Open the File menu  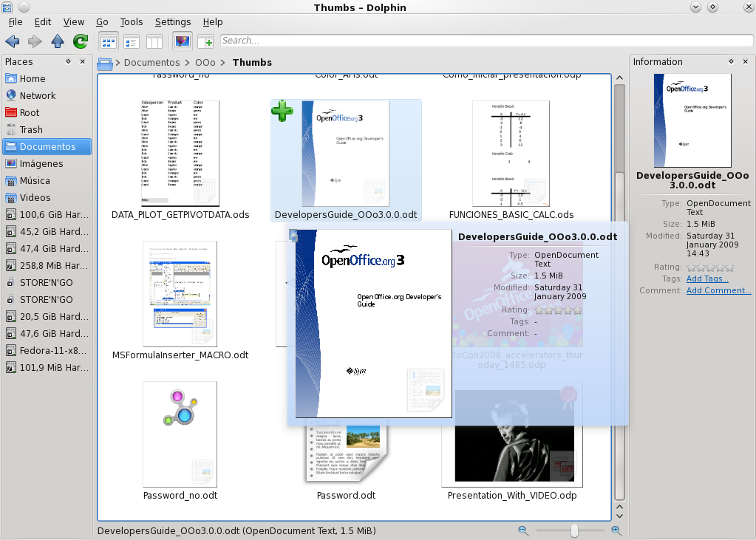tap(16, 22)
